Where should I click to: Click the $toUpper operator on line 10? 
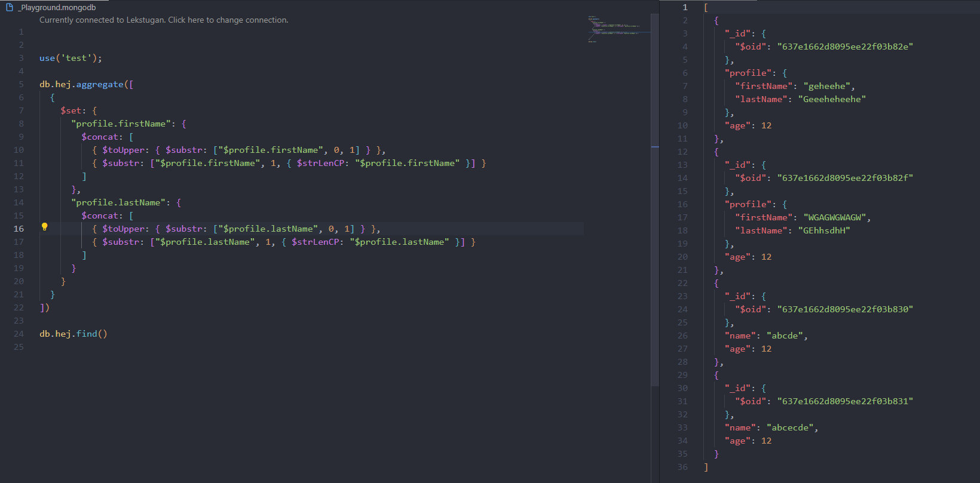(x=123, y=150)
